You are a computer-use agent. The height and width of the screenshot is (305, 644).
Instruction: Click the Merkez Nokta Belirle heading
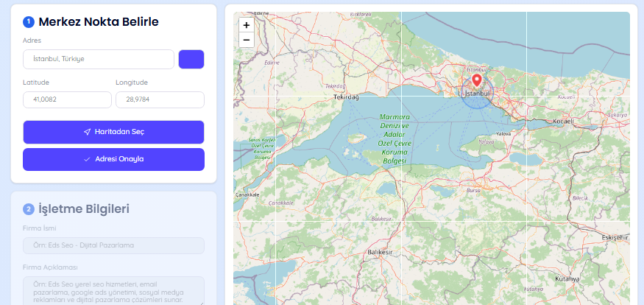[x=99, y=22]
